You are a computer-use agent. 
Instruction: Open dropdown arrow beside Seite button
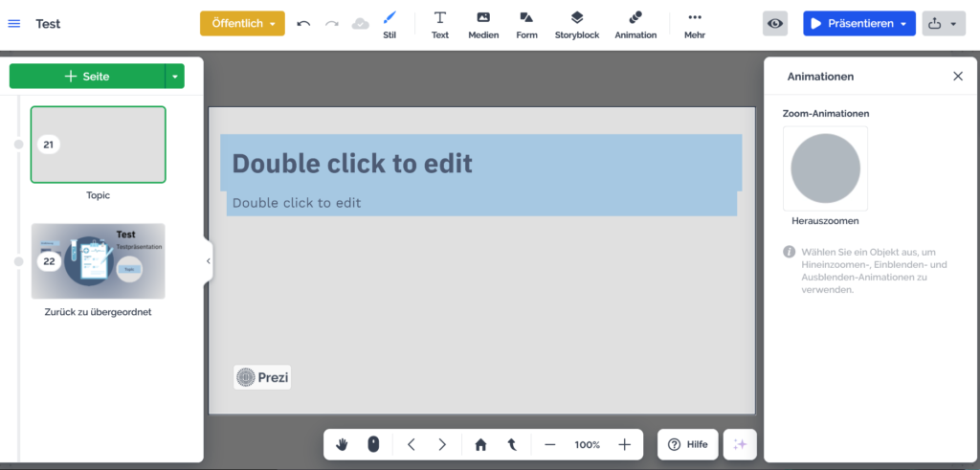[x=174, y=76]
